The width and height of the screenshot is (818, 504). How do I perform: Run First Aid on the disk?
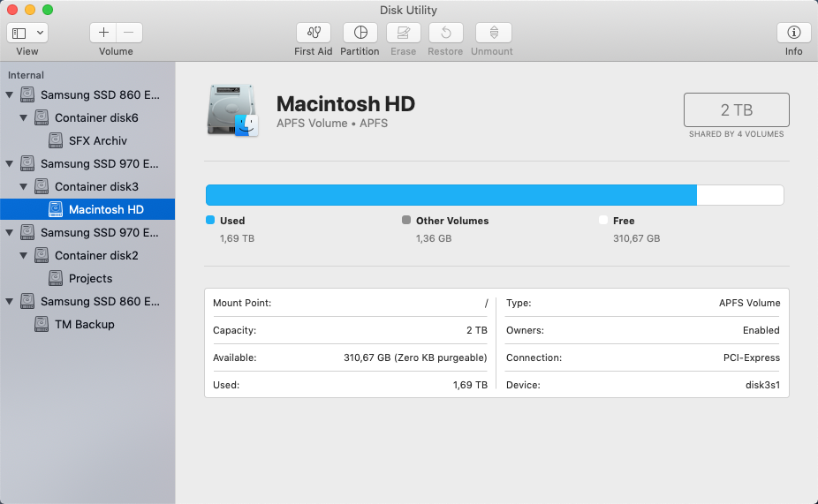point(313,33)
